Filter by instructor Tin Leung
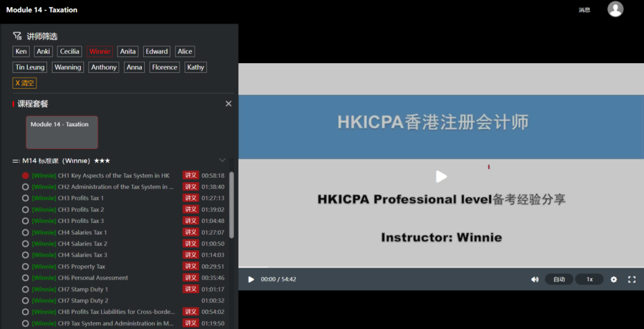The width and height of the screenshot is (644, 329). [x=30, y=67]
